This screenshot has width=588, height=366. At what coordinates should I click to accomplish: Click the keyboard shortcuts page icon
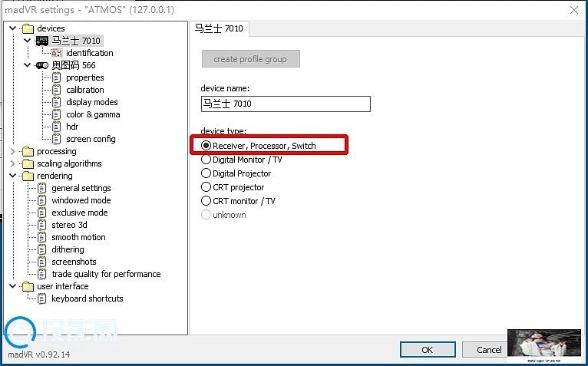42,299
